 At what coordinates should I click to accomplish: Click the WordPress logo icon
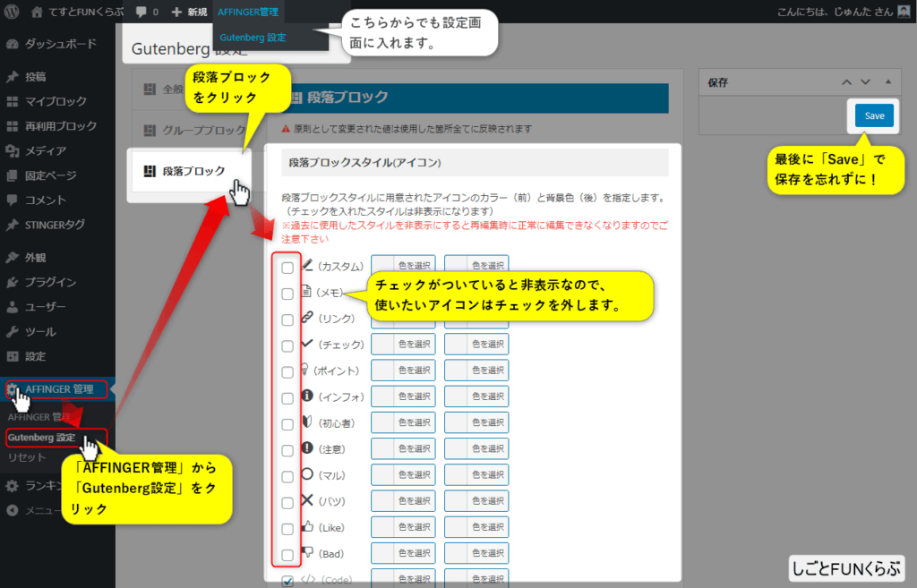point(12,12)
